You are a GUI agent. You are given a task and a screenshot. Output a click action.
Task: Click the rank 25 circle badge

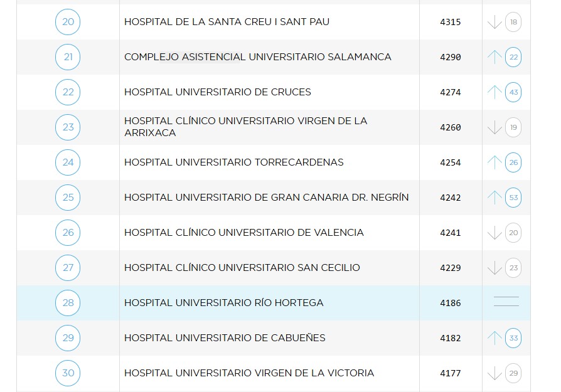(68, 198)
